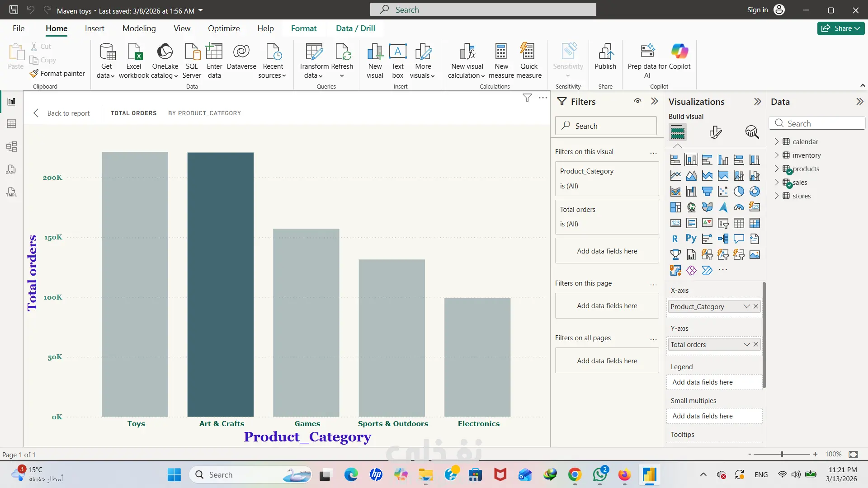Choose the Python visual icon
The height and width of the screenshot is (488, 868).
tap(691, 239)
